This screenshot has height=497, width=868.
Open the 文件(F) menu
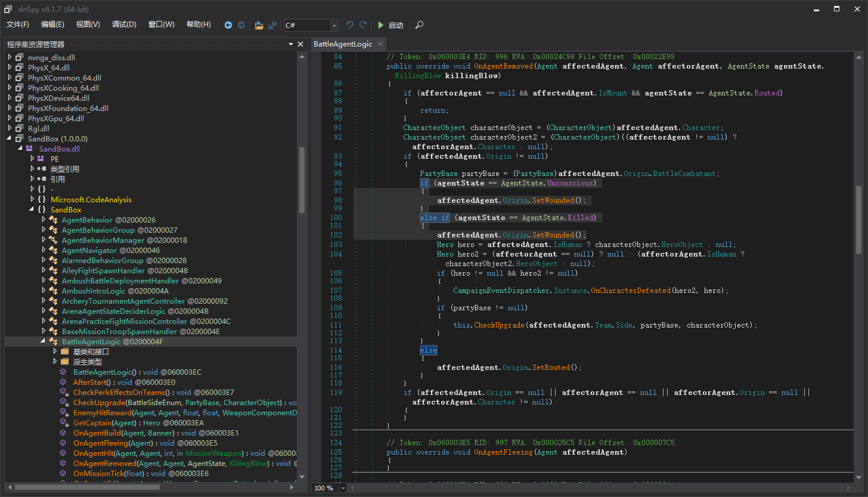tap(18, 24)
